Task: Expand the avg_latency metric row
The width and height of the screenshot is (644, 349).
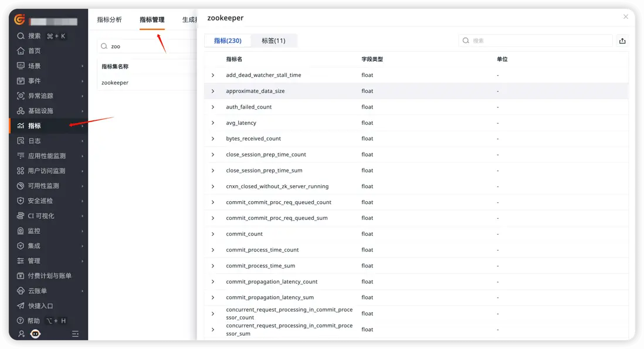Action: [213, 123]
